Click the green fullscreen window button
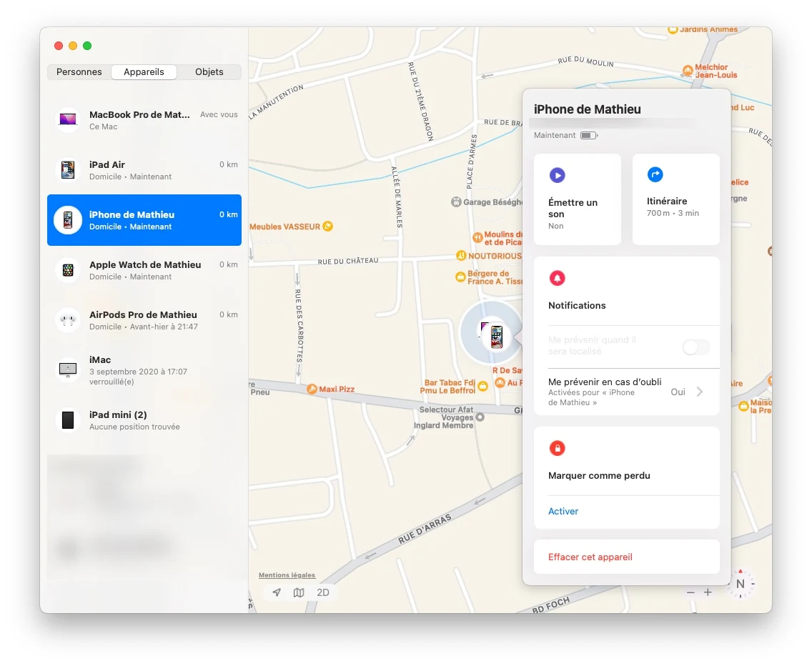Viewport: 812px width, 666px height. [x=87, y=46]
